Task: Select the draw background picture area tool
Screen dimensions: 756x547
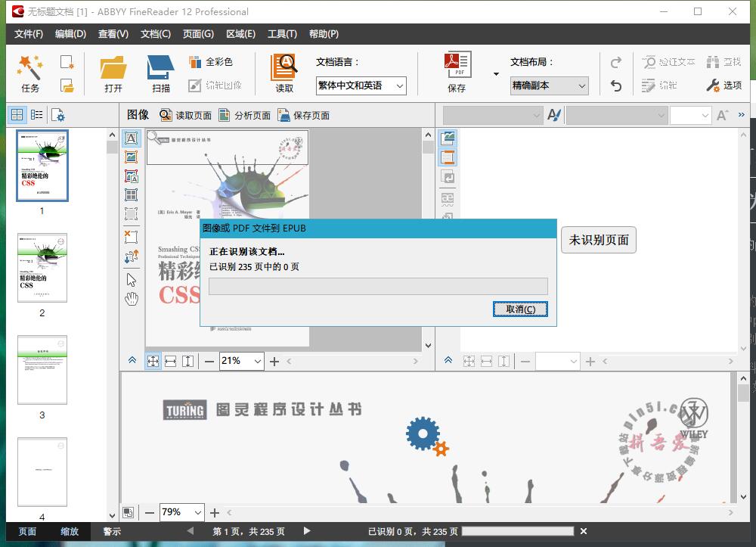Action: 131,176
